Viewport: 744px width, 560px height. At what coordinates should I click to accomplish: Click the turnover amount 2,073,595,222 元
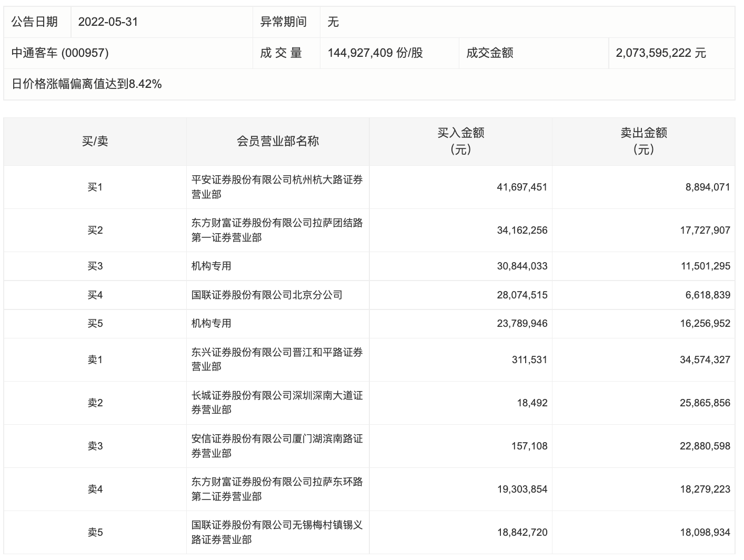[x=660, y=53]
